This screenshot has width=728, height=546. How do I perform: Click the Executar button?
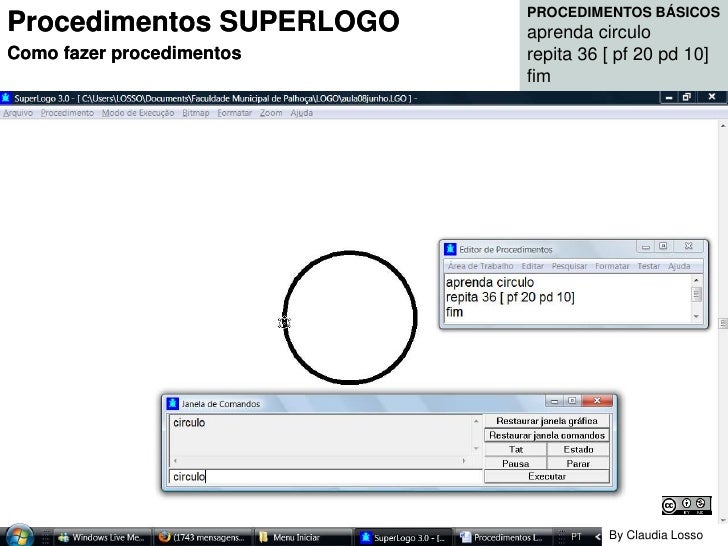point(547,476)
